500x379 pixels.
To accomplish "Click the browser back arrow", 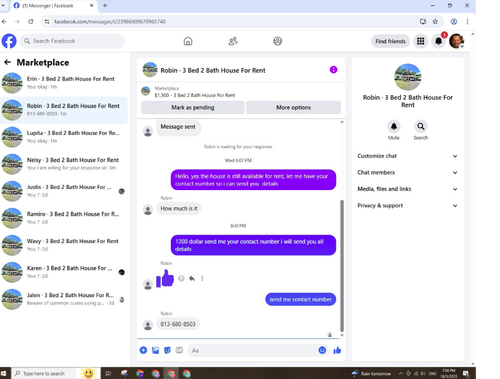I will (4, 21).
